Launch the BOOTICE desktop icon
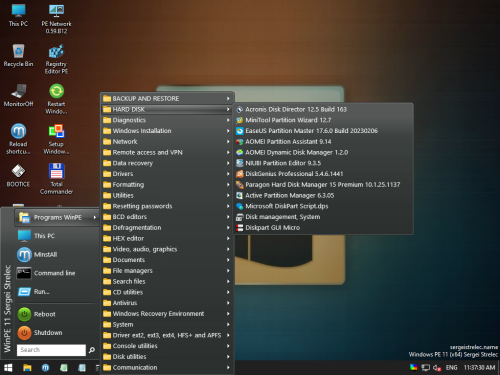Image resolution: width=500 pixels, height=375 pixels. point(18,176)
